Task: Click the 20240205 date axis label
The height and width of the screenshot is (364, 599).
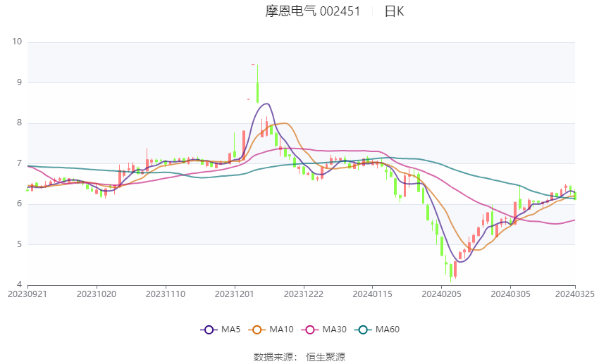Action: click(442, 294)
